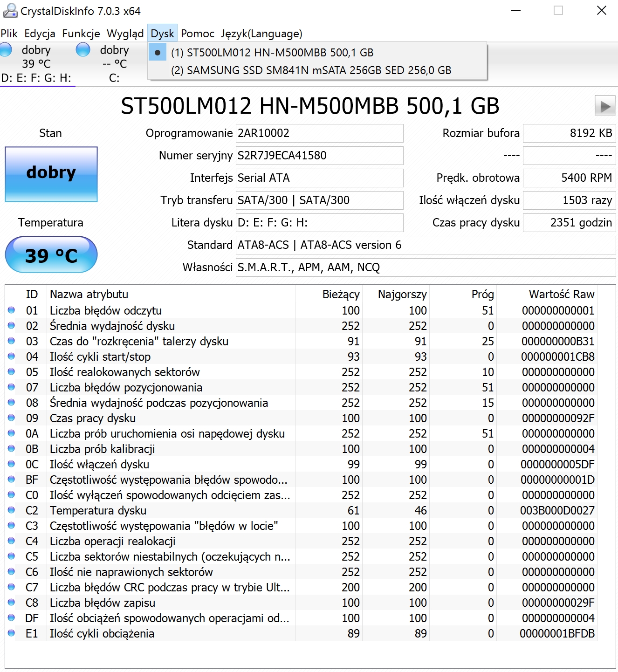This screenshot has height=672, width=618.
Task: Select row 'Ilość realokowanych sektorów'
Action: point(302,372)
